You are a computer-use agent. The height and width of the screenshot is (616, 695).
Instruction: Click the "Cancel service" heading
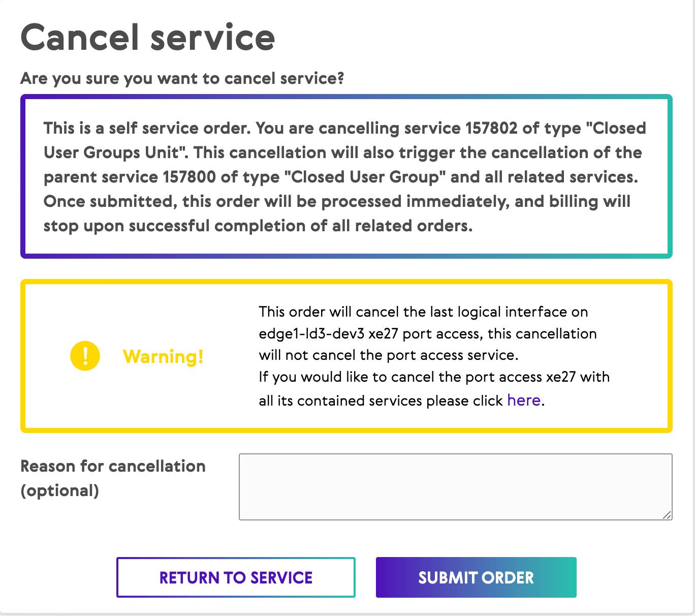tap(148, 38)
